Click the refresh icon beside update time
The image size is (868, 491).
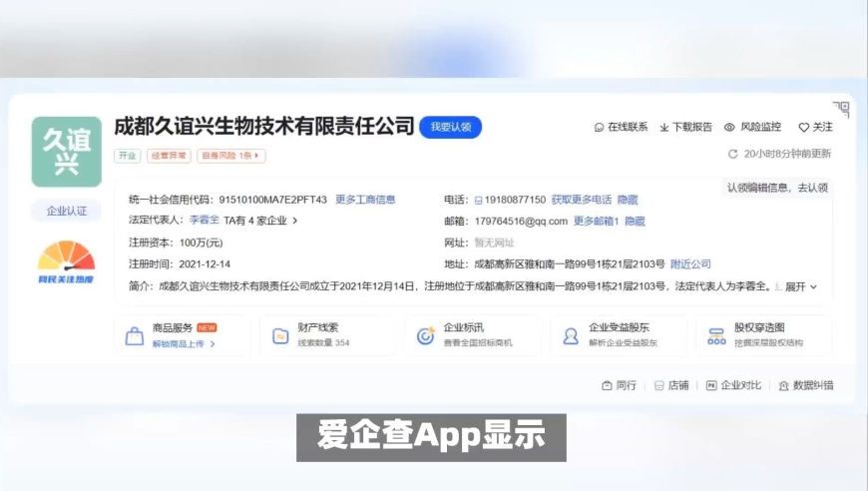(733, 155)
